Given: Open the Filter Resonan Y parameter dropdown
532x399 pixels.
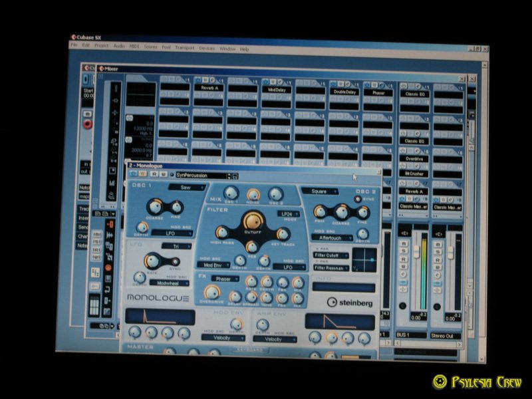Looking at the screenshot, I should (x=331, y=268).
